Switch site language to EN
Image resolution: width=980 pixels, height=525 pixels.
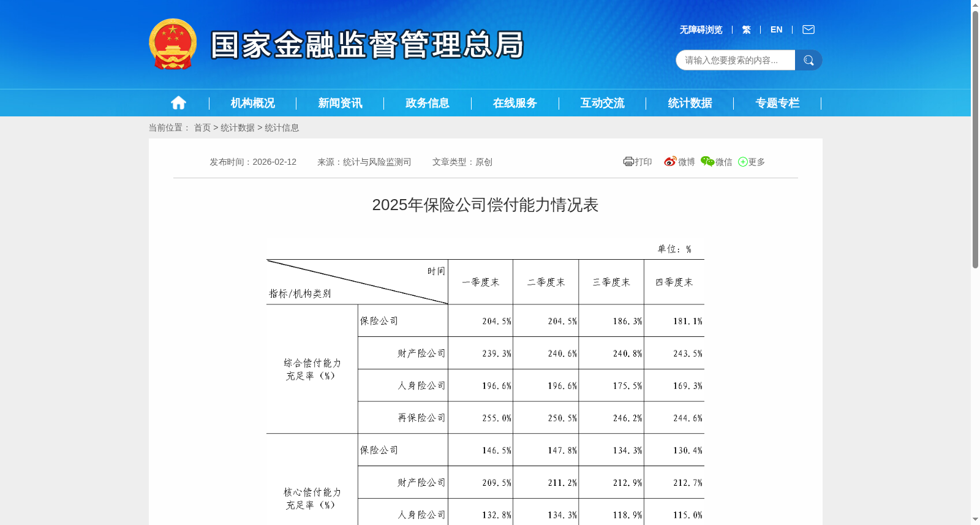tap(776, 29)
